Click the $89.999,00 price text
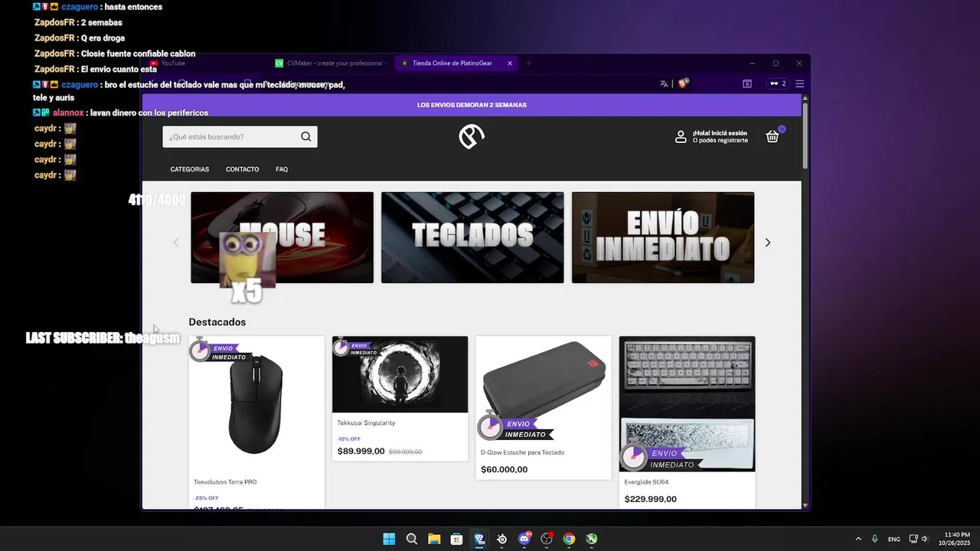Viewport: 980px width, 551px height. (361, 452)
